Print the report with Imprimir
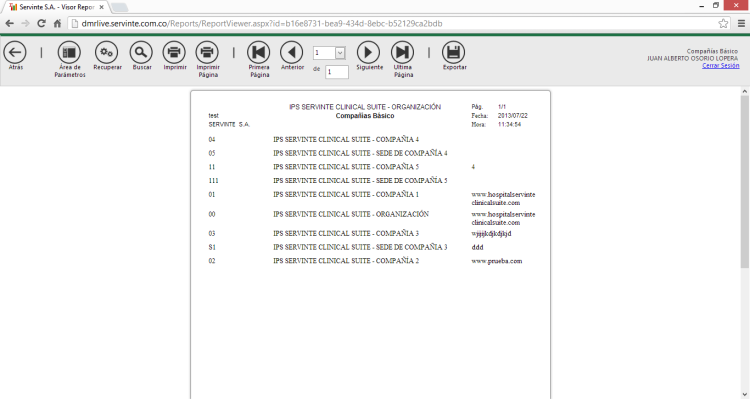This screenshot has height=400, width=750. pyautogui.click(x=174, y=52)
